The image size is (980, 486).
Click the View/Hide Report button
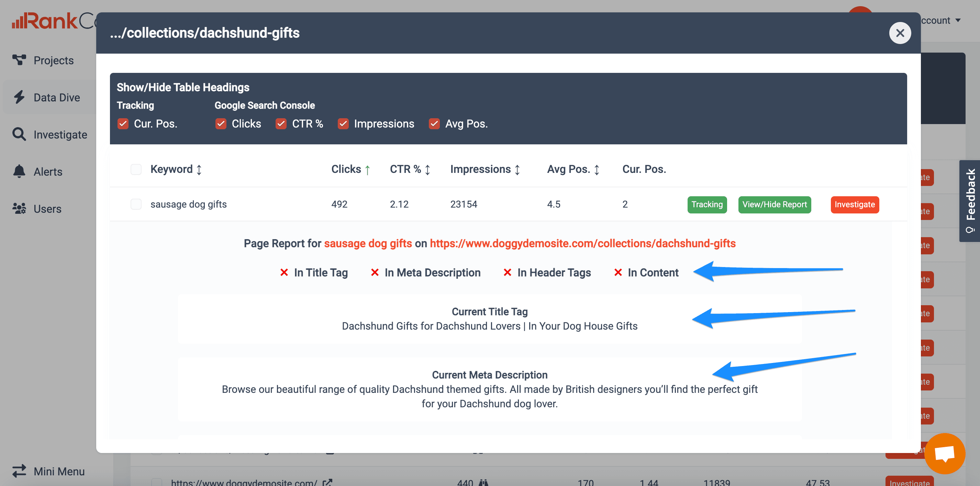click(x=775, y=205)
